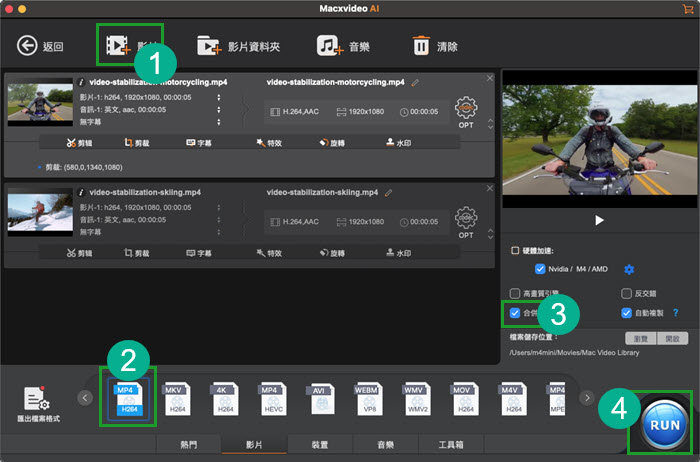Select the MKV H264 format
Screen dimensions: 700x462
coord(177,398)
